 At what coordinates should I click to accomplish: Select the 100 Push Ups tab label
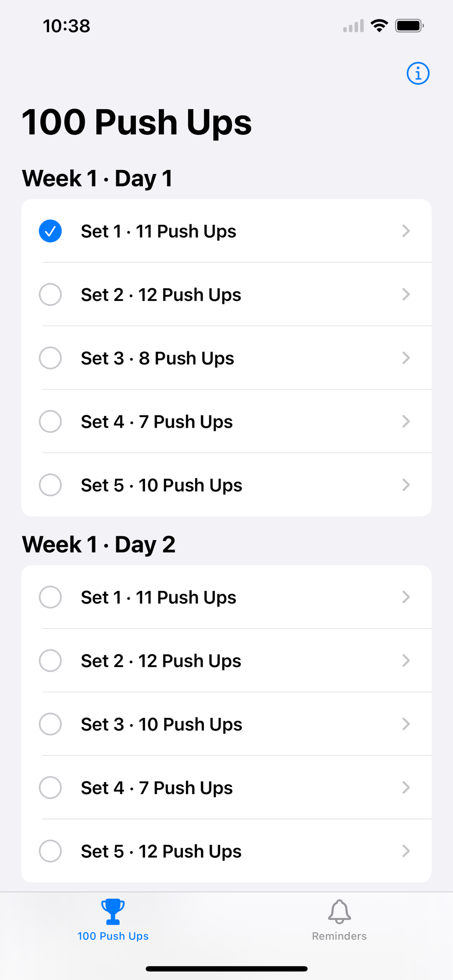[x=113, y=935]
